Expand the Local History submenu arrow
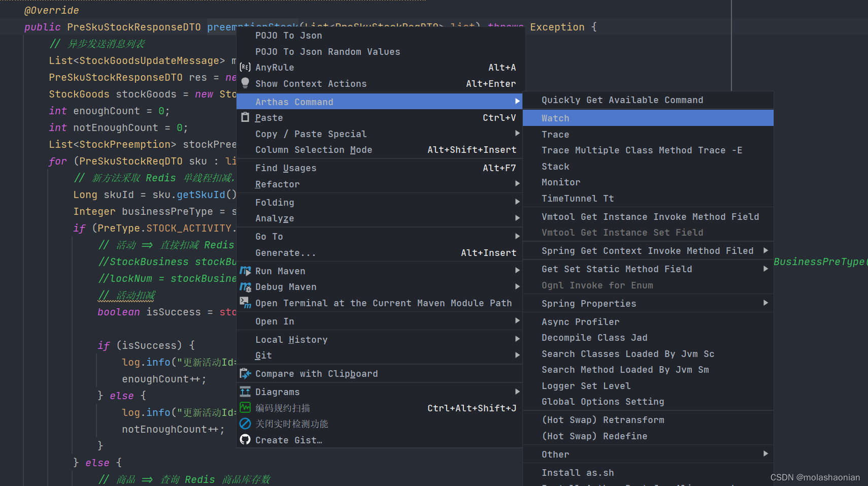 coord(517,339)
